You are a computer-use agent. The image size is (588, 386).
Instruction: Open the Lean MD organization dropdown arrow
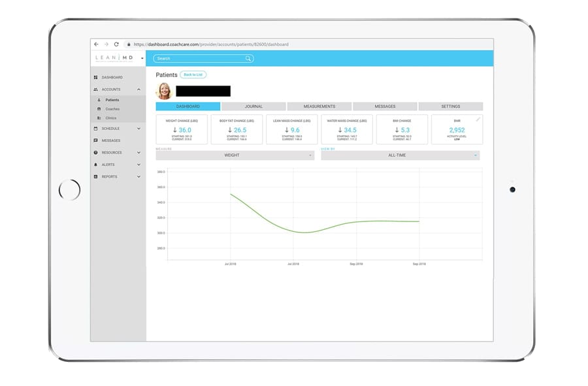coord(142,59)
